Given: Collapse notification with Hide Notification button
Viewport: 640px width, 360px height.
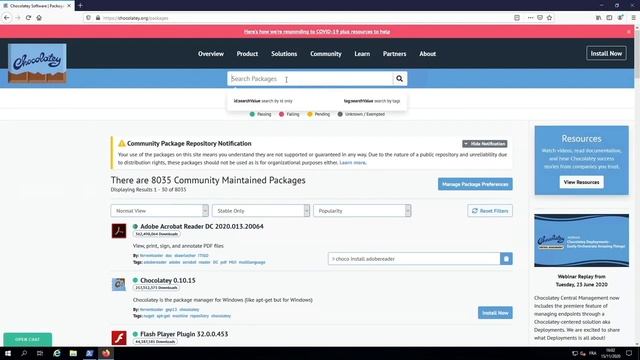Looking at the screenshot, I should coord(484,144).
